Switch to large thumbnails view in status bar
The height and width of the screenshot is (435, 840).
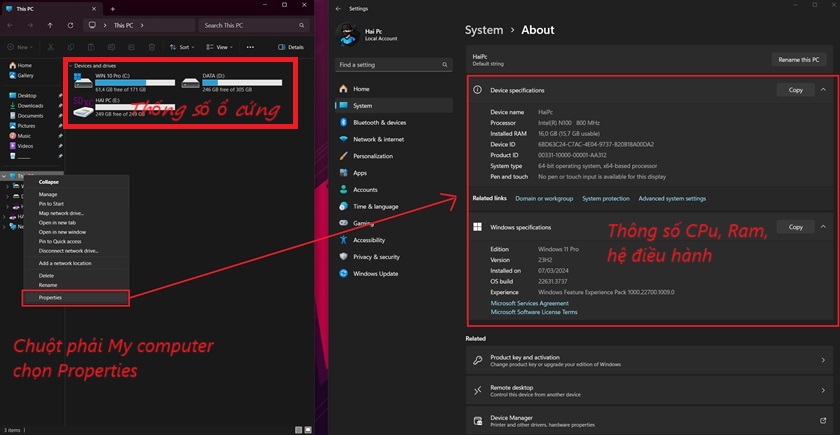pyautogui.click(x=309, y=429)
